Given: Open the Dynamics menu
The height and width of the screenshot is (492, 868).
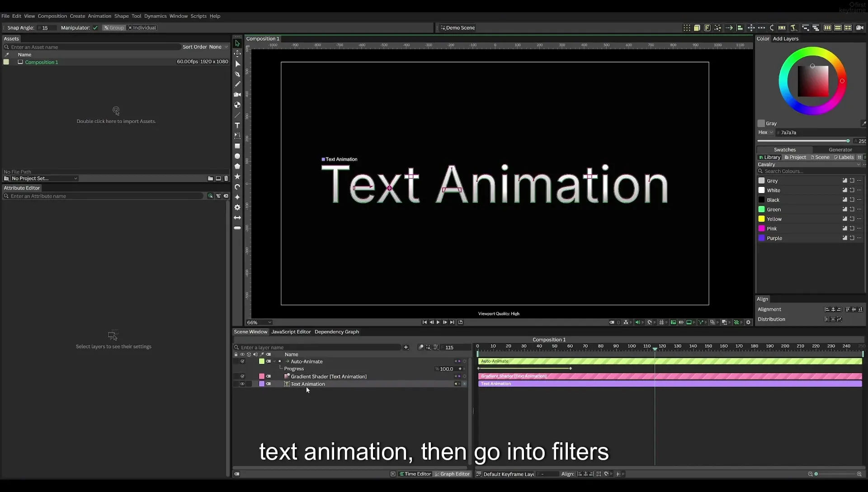Looking at the screenshot, I should click(x=155, y=16).
